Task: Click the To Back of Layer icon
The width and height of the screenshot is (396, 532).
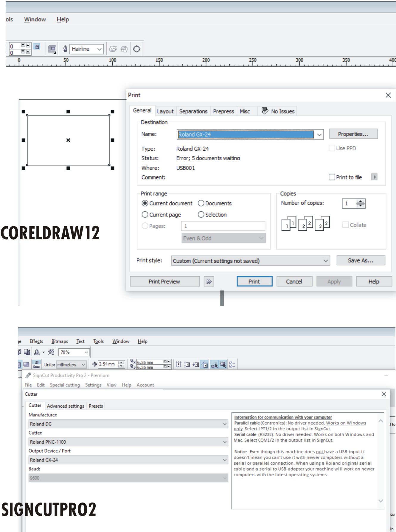Action: pyautogui.click(x=124, y=49)
